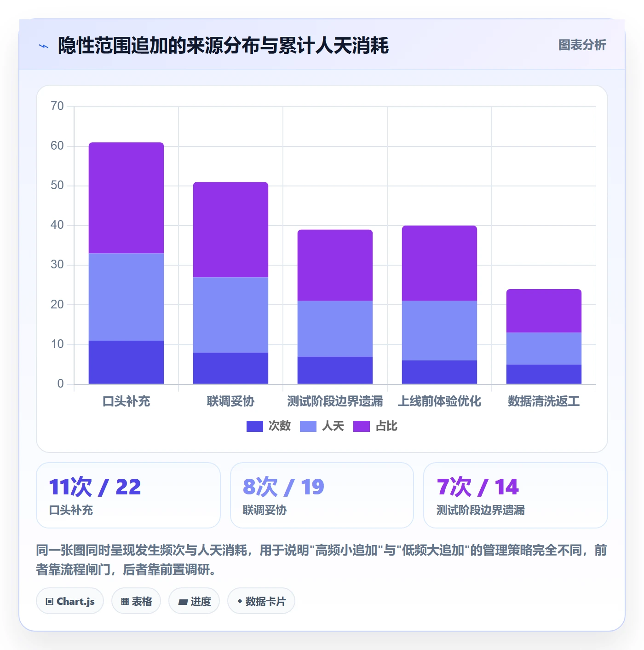
Task: Toggle the 占比 legend swatch
Action: pyautogui.click(x=361, y=426)
